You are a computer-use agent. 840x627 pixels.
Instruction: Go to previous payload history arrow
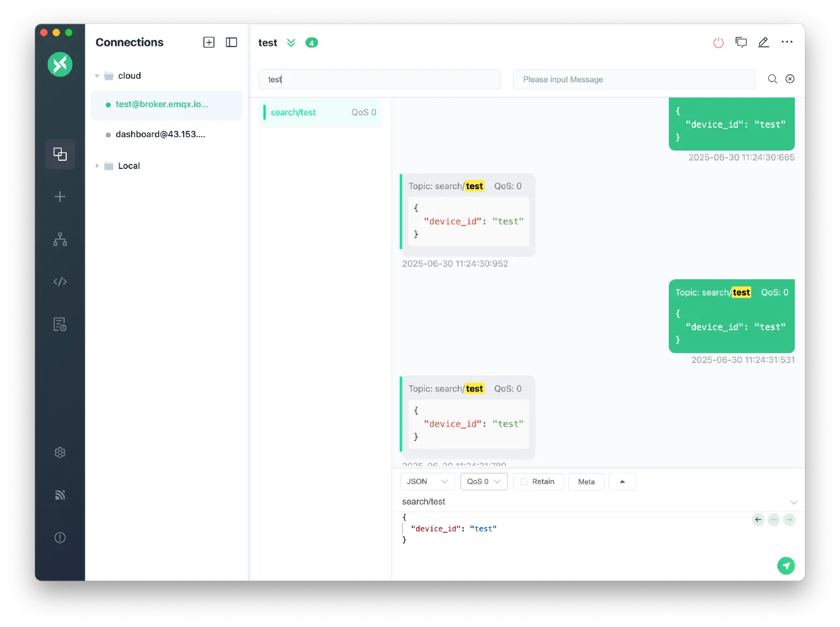click(758, 520)
